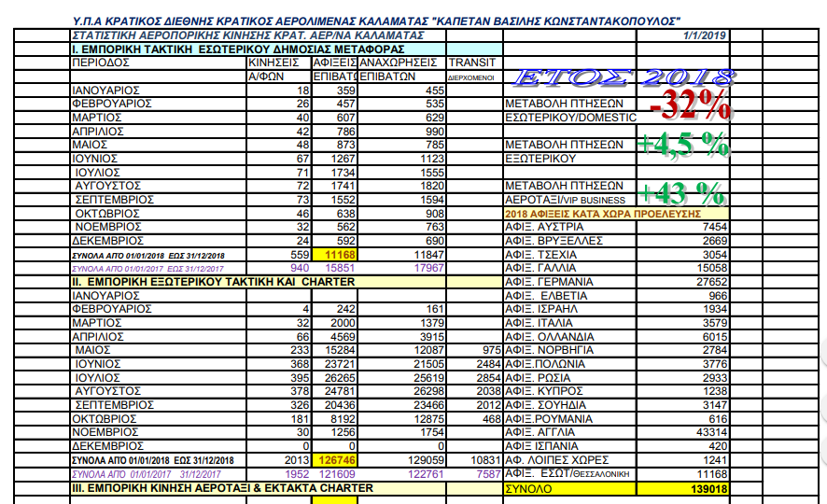Click the October transit value 468
Screen dimensions: 827x504
(x=492, y=419)
